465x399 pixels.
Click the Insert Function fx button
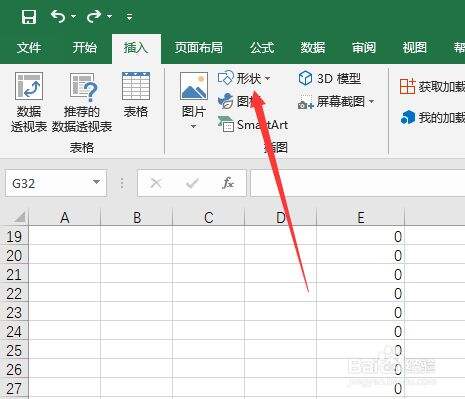[x=228, y=183]
